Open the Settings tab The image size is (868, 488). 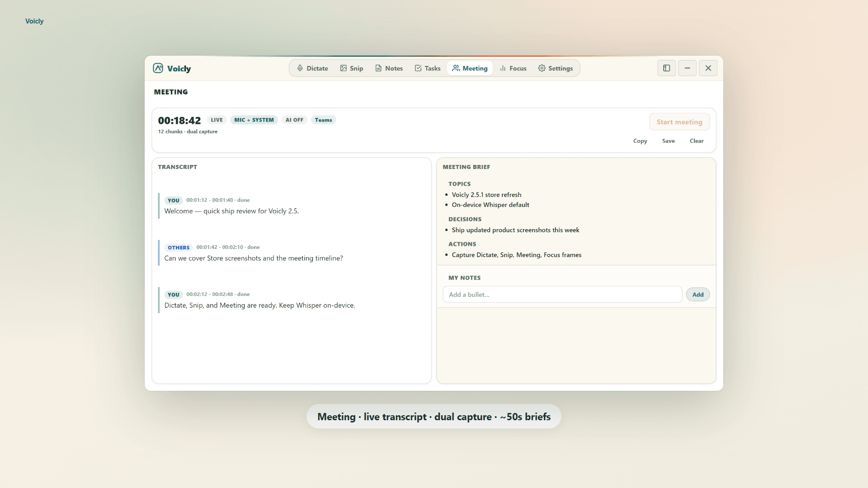tap(556, 68)
